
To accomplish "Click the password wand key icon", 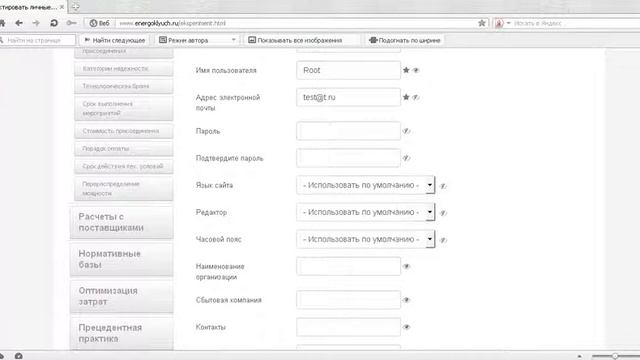I will pyautogui.click(x=71, y=23).
